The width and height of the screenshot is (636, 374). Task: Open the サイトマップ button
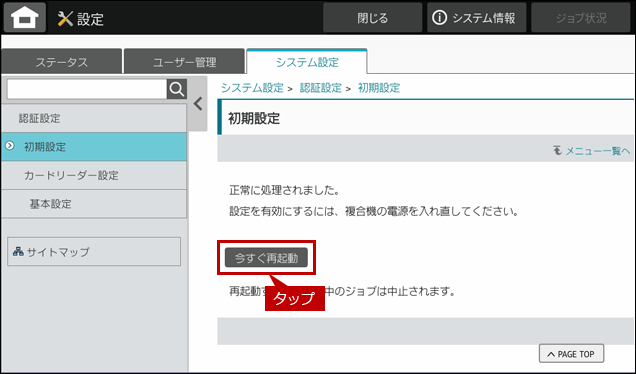(94, 251)
